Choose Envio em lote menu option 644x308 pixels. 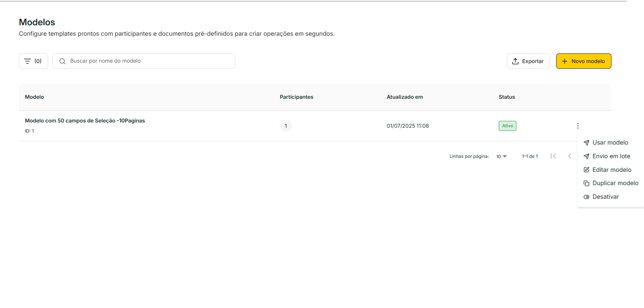[x=611, y=156]
